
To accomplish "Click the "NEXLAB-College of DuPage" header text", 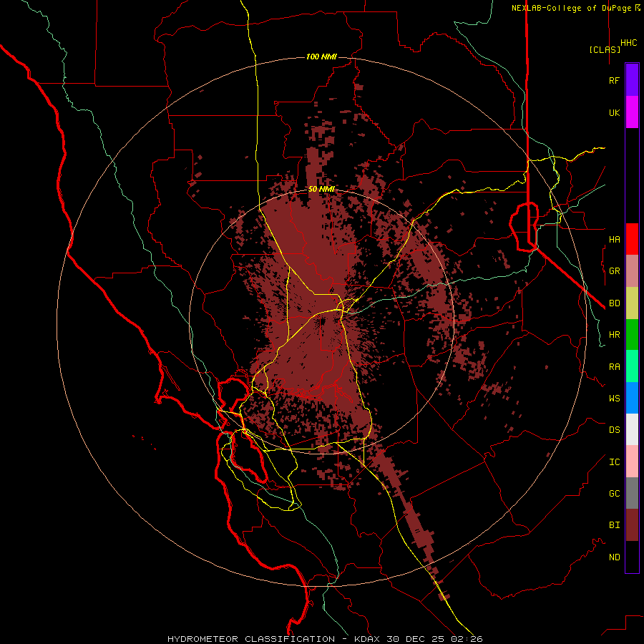I will pos(572,8).
